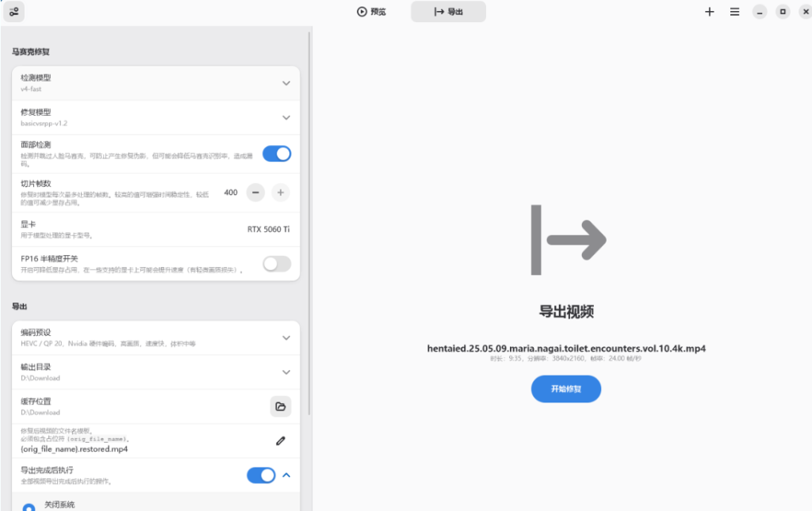Switch to the 导出 tab
Screen dimensions: 812x511
448,11
